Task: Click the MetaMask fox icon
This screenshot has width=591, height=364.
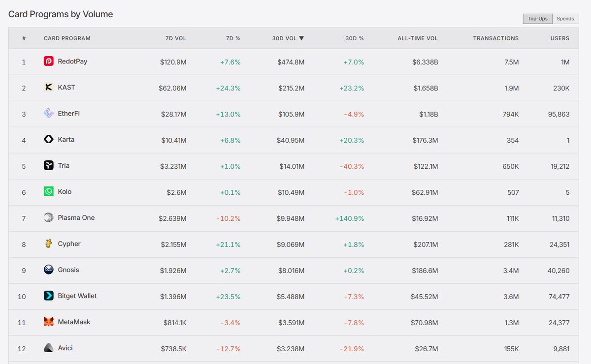Action: (x=48, y=322)
